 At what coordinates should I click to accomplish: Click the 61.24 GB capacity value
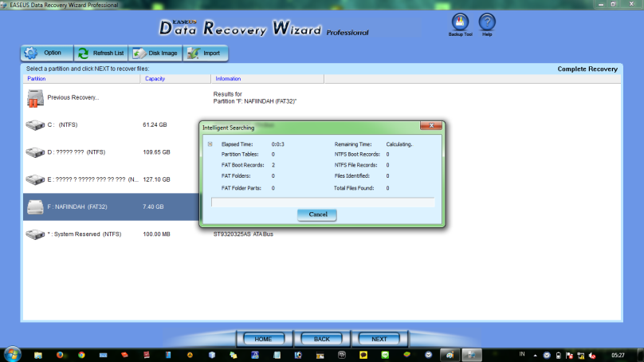click(x=155, y=125)
